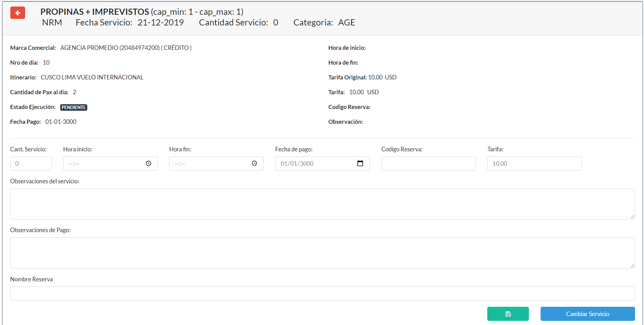Image resolution: width=644 pixels, height=325 pixels.
Task: Click inside the Hora inicio time field
Action: tap(103, 164)
